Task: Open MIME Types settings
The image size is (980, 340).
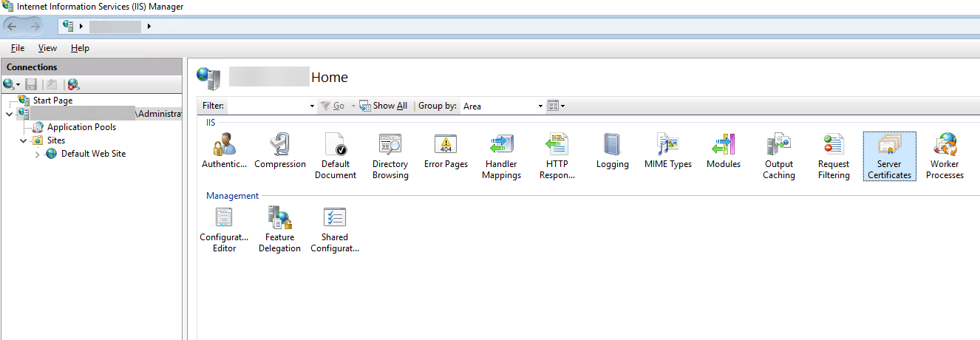Action: tap(667, 152)
